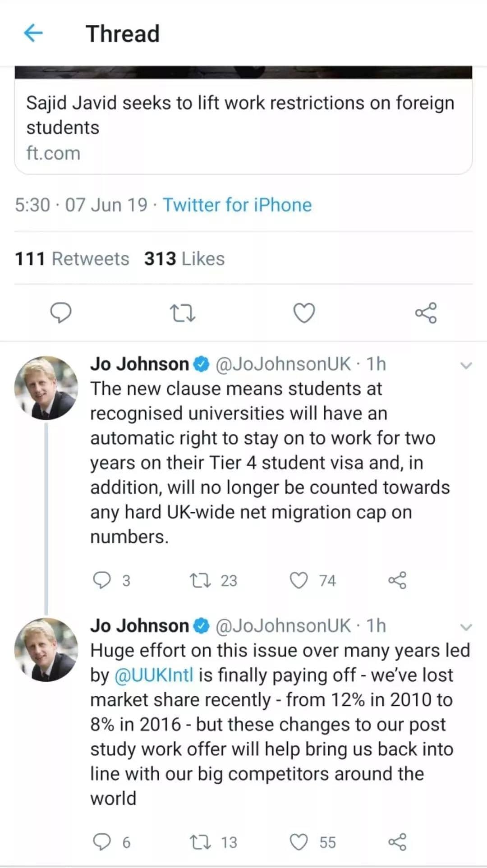Open the Twitter for iPhone link
Viewport: 487px width, 868px height.
click(237, 205)
